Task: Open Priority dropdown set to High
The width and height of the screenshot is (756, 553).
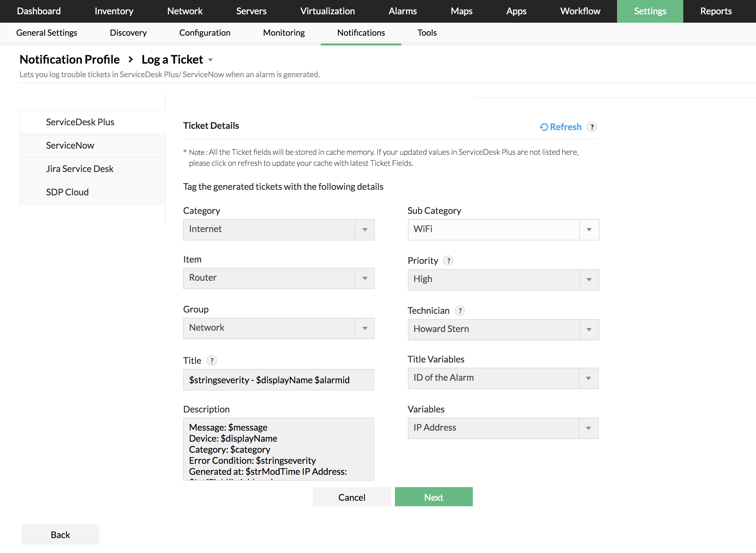Action: [588, 279]
